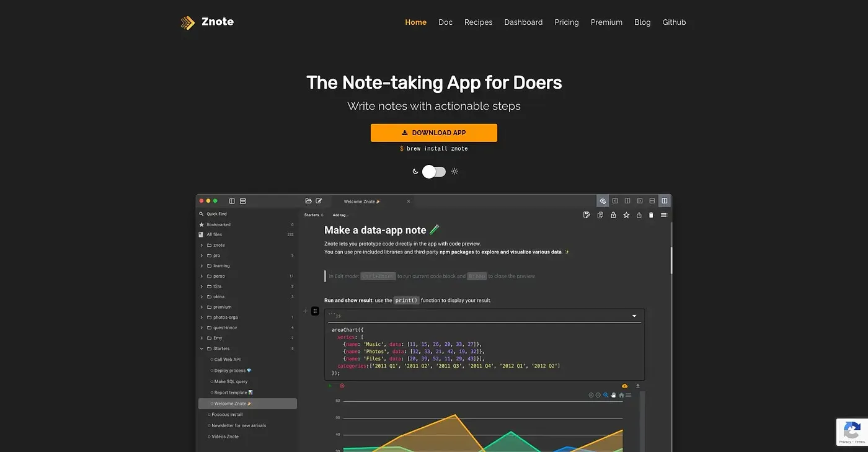This screenshot has height=452, width=868.
Task: Click the reCAPTCHA badge
Action: coord(852,432)
